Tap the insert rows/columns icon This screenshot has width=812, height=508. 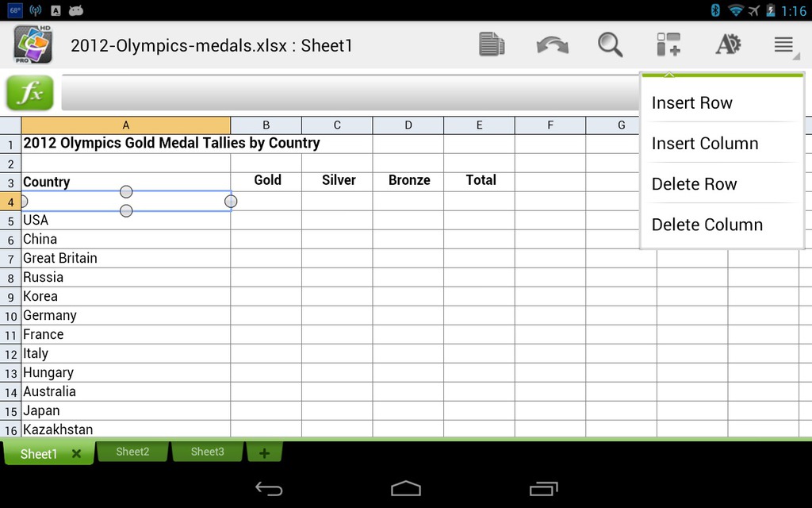point(668,44)
